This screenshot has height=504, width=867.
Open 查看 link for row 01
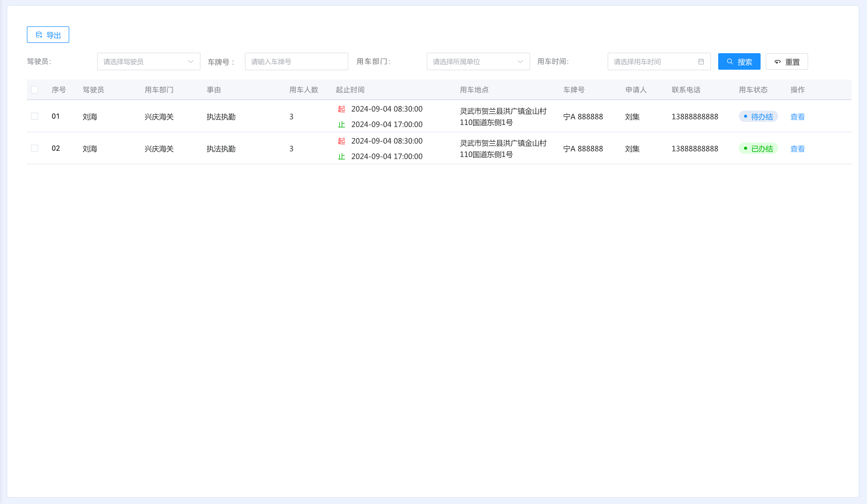tap(797, 116)
